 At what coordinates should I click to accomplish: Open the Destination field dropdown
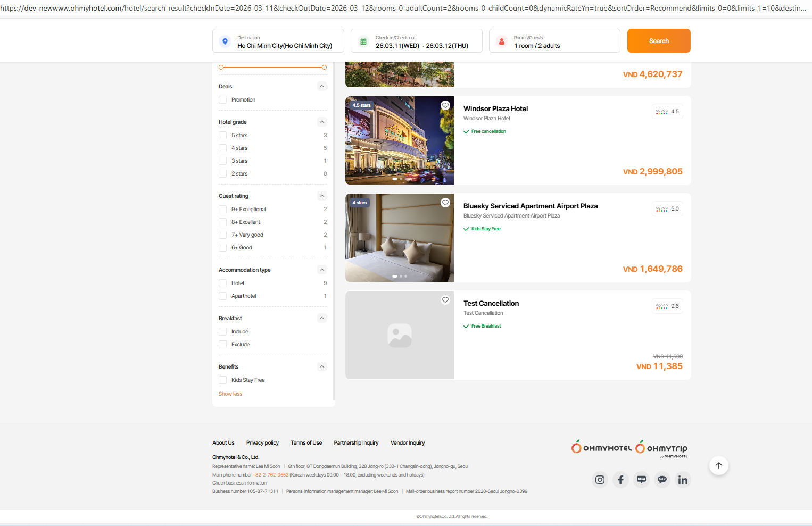tap(278, 41)
